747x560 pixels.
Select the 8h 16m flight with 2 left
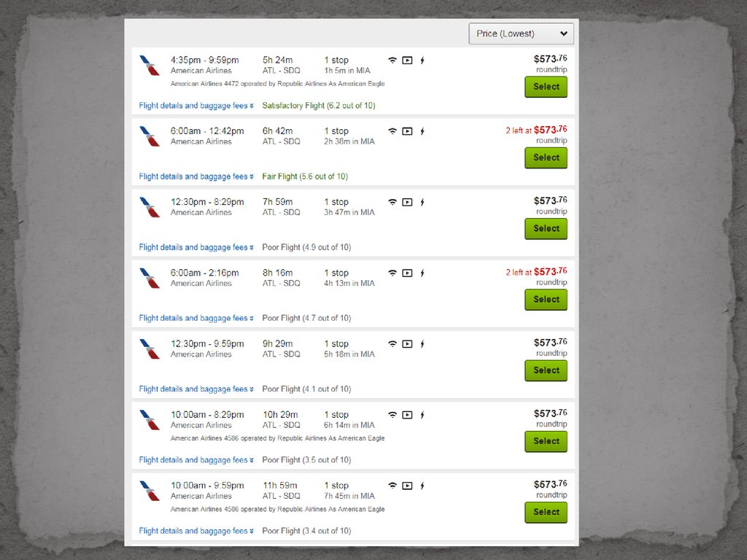pos(546,300)
